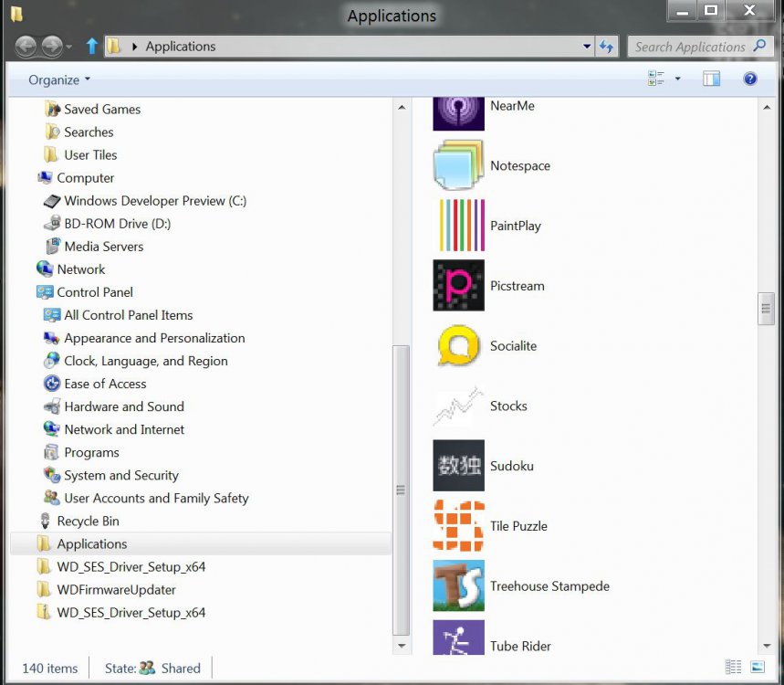
Task: Click the Socialite yellow speech bubble icon
Action: coord(458,346)
